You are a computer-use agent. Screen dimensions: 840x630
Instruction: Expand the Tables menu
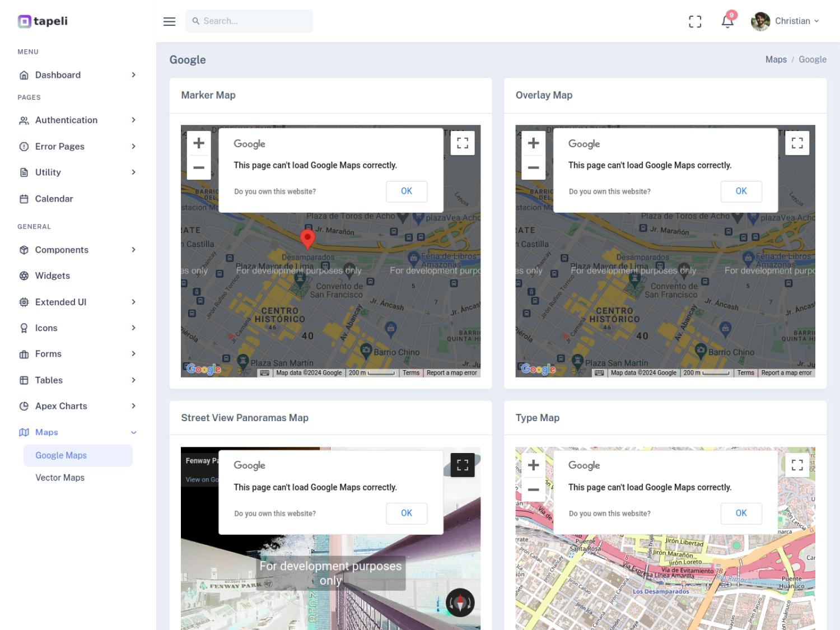78,380
